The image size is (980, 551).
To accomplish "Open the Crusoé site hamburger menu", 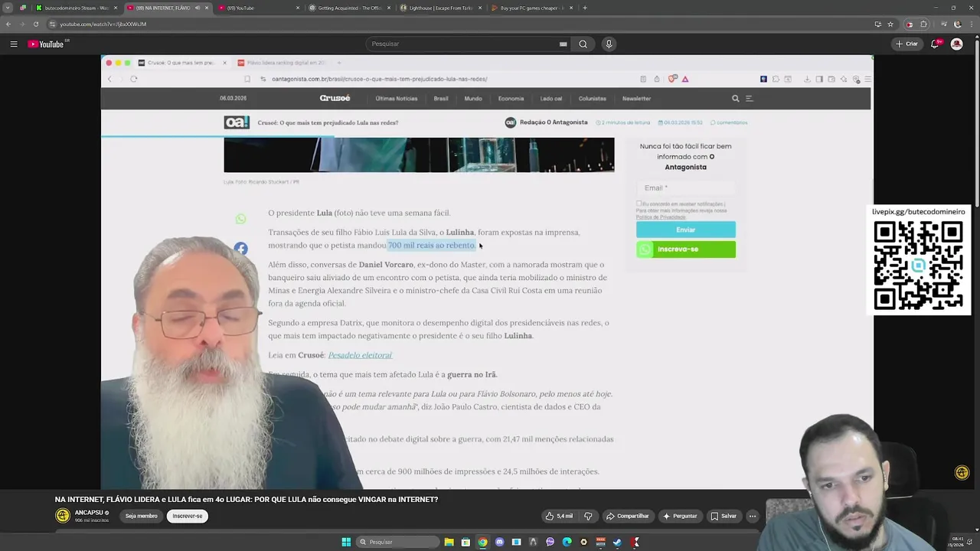I will pyautogui.click(x=750, y=99).
